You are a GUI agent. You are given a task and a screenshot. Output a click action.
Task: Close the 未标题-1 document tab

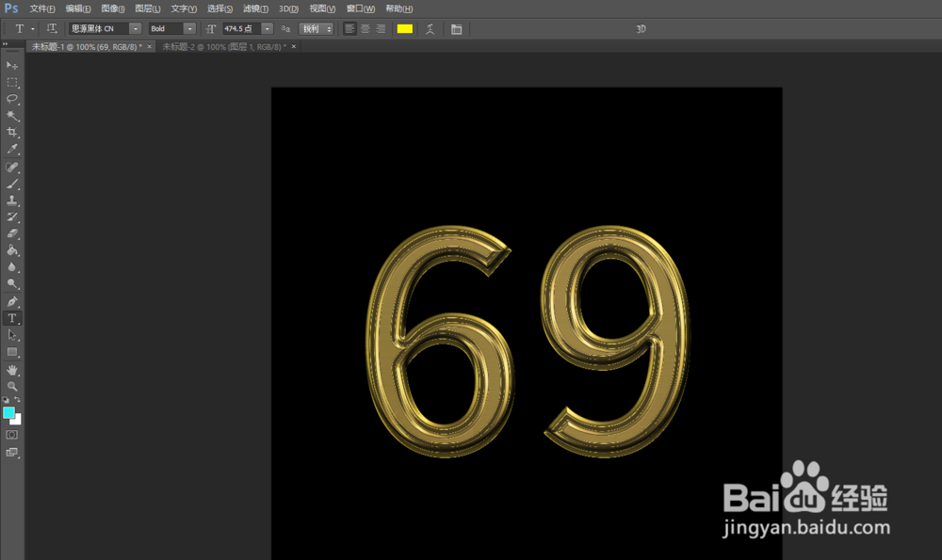(x=150, y=47)
